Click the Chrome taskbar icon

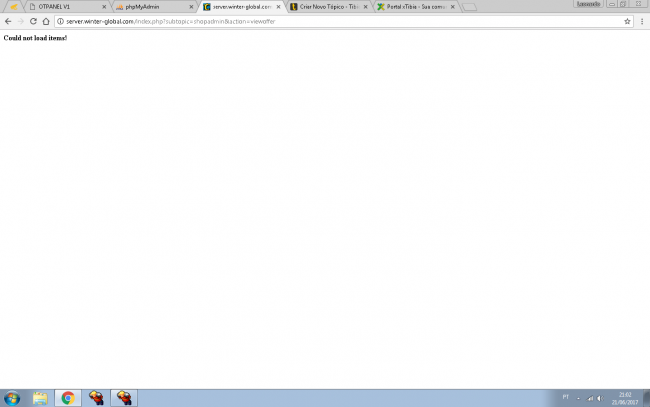[68, 398]
